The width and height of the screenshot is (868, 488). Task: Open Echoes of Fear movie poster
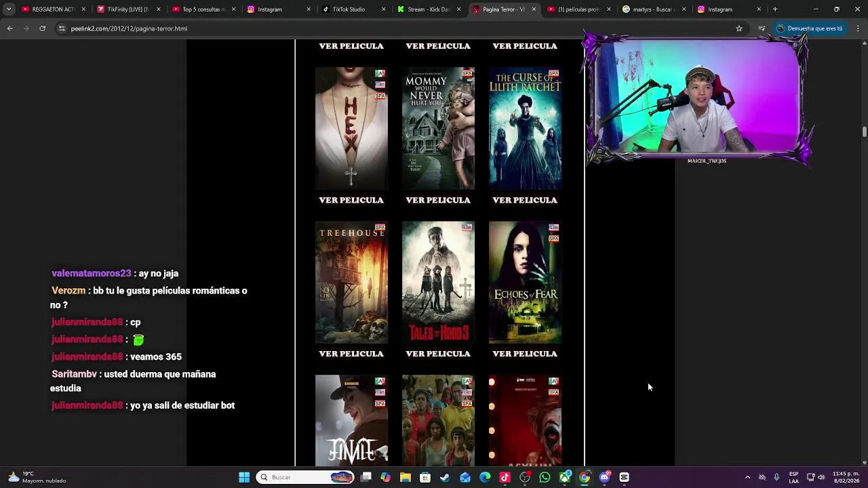(525, 282)
